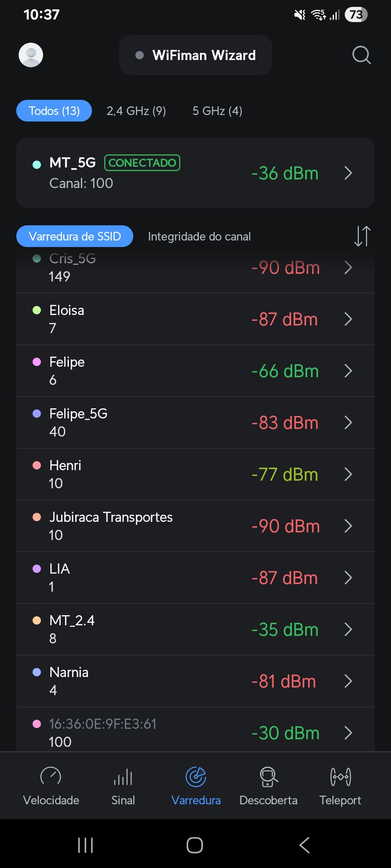Tap the search magnifier icon
The height and width of the screenshot is (868, 391).
tap(361, 55)
